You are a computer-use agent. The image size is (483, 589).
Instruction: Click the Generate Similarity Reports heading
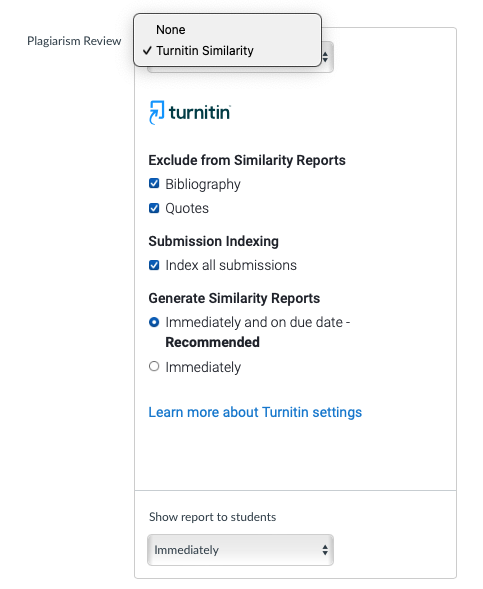234,298
